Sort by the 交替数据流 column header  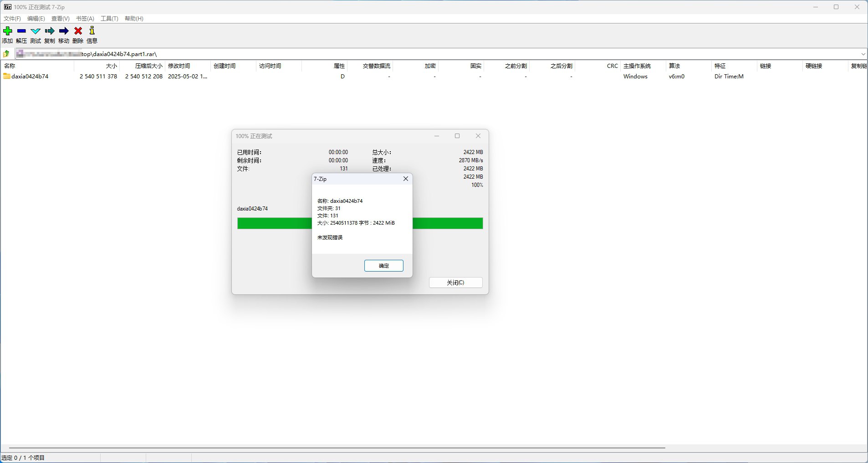pyautogui.click(x=370, y=66)
